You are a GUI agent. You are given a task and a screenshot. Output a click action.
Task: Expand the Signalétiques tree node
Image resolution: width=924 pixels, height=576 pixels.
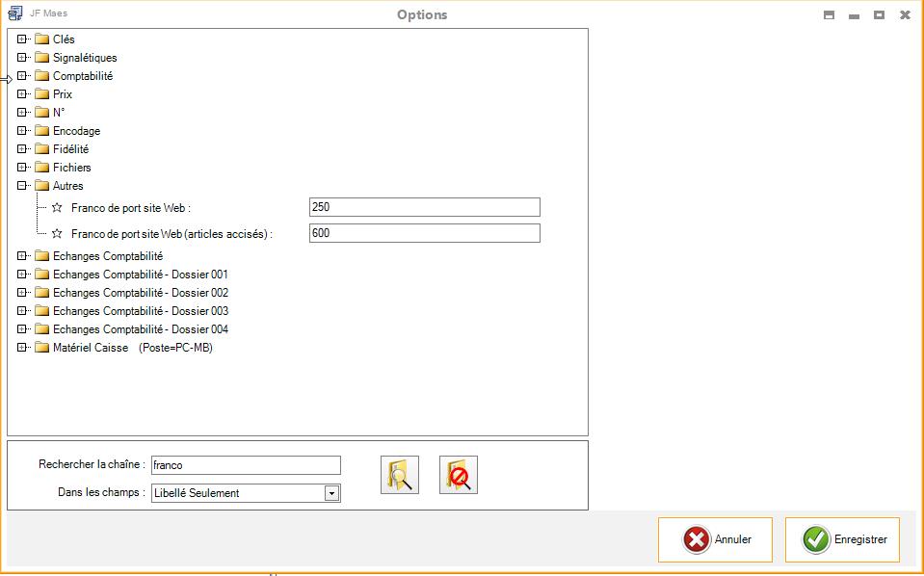pos(22,58)
